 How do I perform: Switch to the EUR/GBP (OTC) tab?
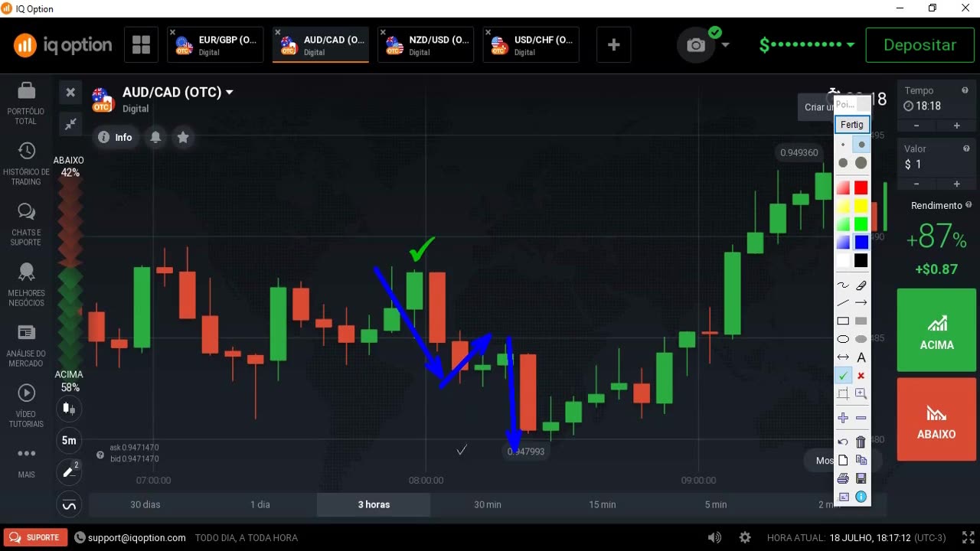[216, 45]
